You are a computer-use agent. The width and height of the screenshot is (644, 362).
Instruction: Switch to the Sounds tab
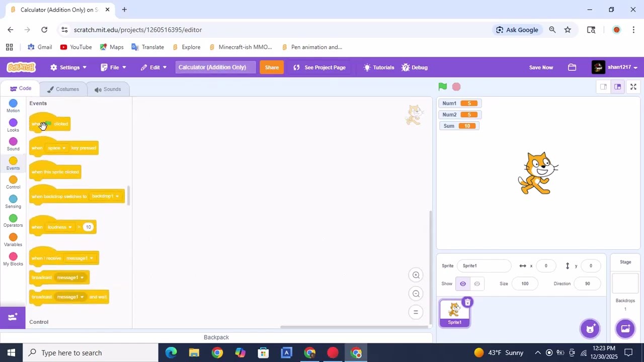pos(108,89)
